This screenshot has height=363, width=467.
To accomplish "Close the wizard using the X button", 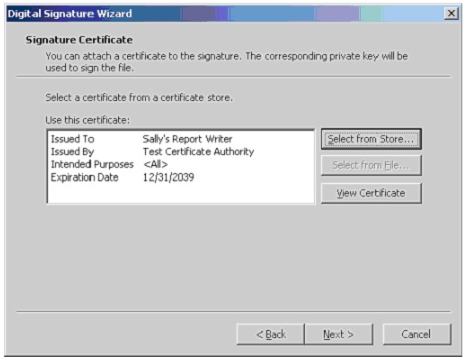I will click(x=451, y=13).
